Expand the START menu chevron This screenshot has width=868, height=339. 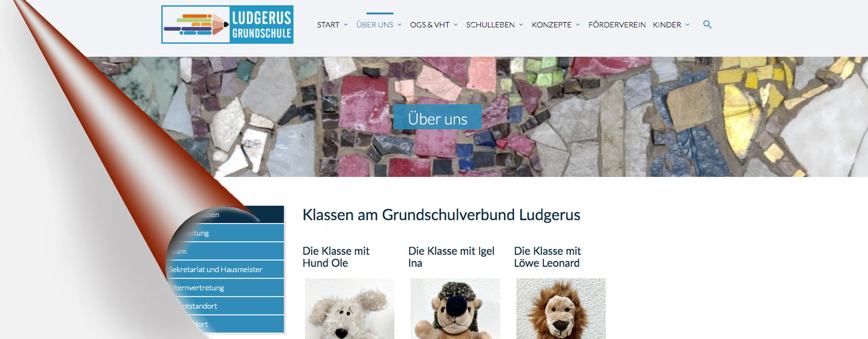click(346, 25)
